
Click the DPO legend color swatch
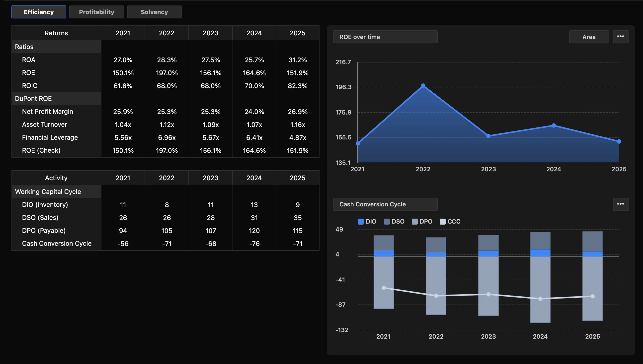pos(415,221)
